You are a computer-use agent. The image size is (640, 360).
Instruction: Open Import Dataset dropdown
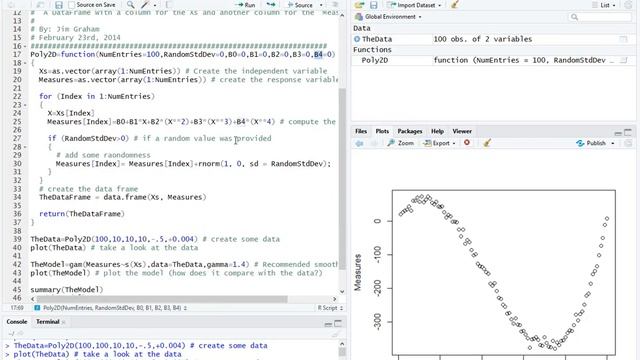point(415,5)
